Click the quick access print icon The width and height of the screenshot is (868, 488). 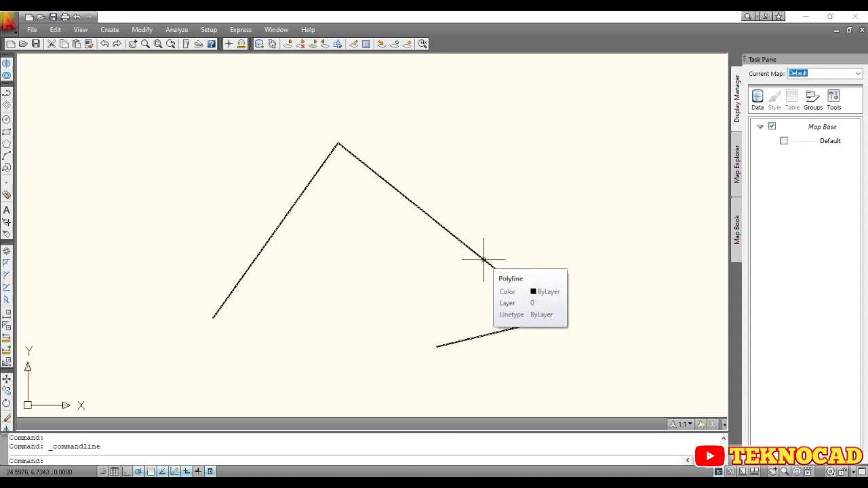(65, 16)
